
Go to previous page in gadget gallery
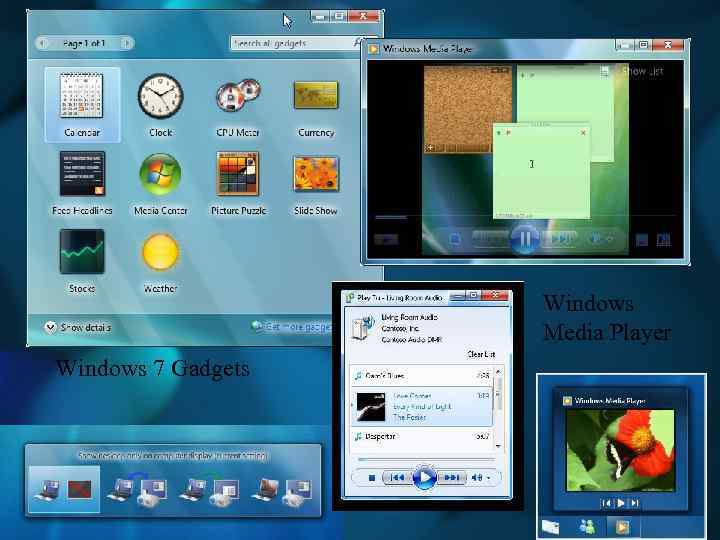[x=42, y=43]
